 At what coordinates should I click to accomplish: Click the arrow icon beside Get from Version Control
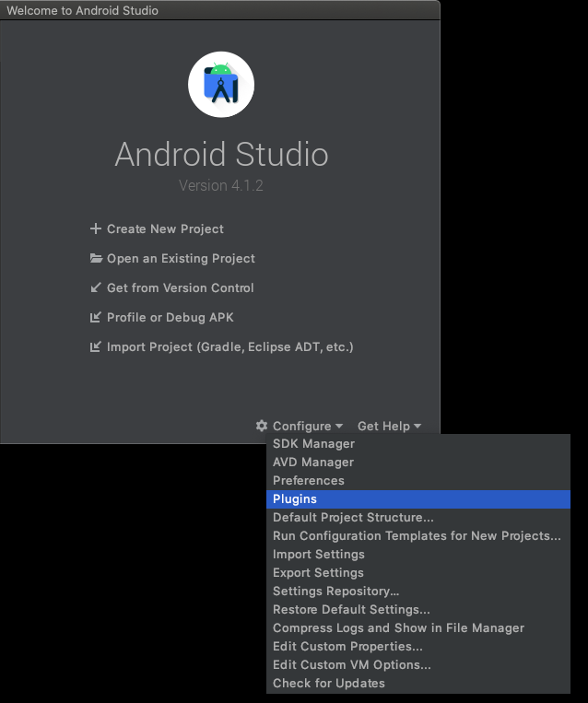click(96, 287)
